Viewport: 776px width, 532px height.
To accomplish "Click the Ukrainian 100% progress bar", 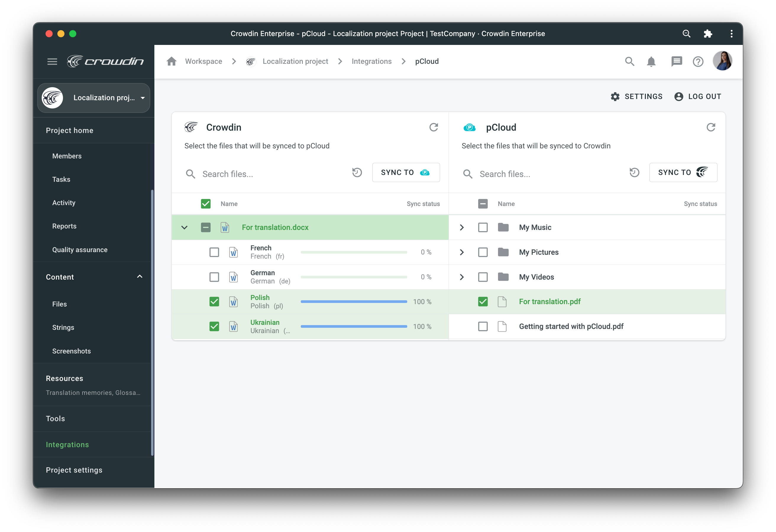I will 354,326.
